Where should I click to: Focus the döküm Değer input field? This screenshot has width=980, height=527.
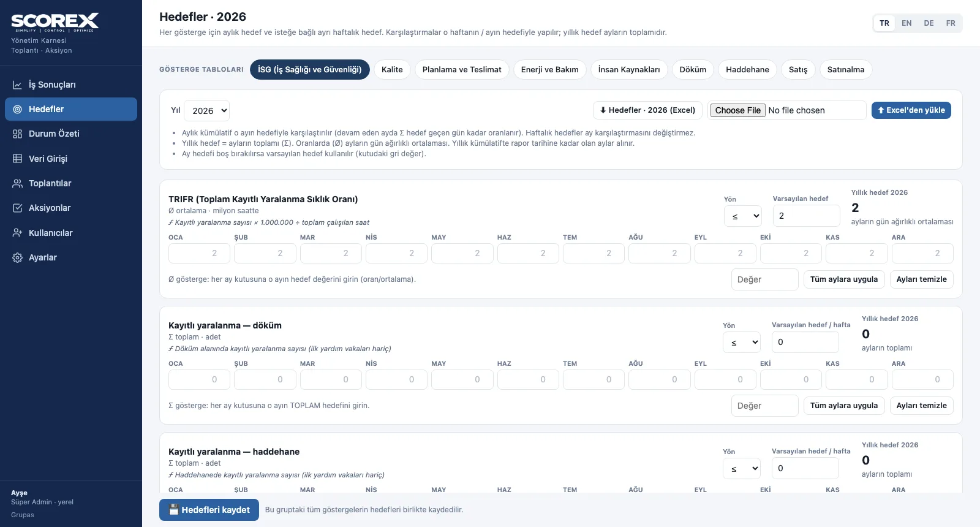coord(765,406)
